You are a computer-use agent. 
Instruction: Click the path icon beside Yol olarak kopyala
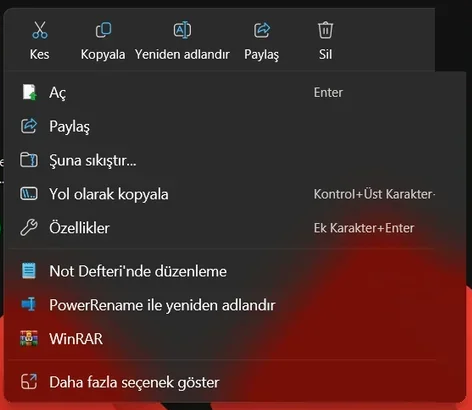pyautogui.click(x=29, y=194)
